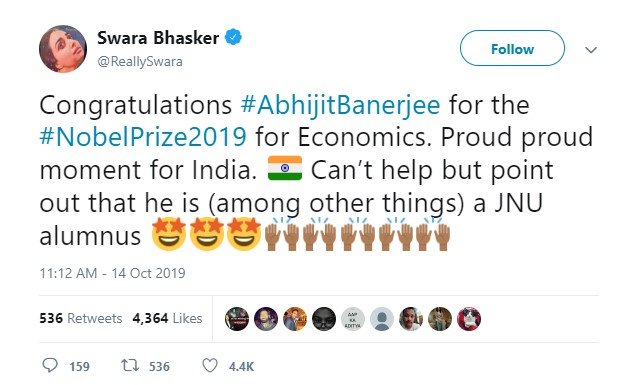The image size is (639, 385).
Task: Click the India flag emoji
Action: click(x=285, y=168)
